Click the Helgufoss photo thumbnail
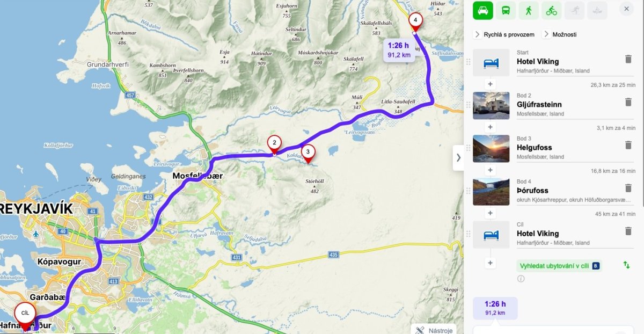This screenshot has height=334, width=644. click(x=491, y=149)
